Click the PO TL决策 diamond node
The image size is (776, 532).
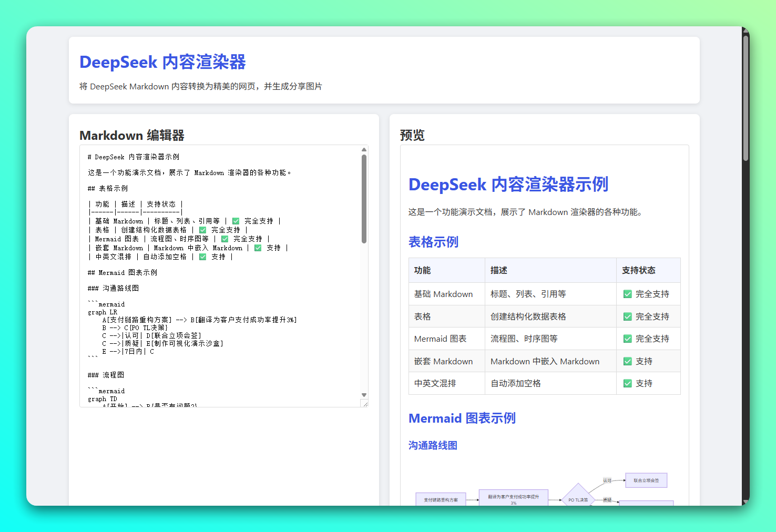click(578, 496)
